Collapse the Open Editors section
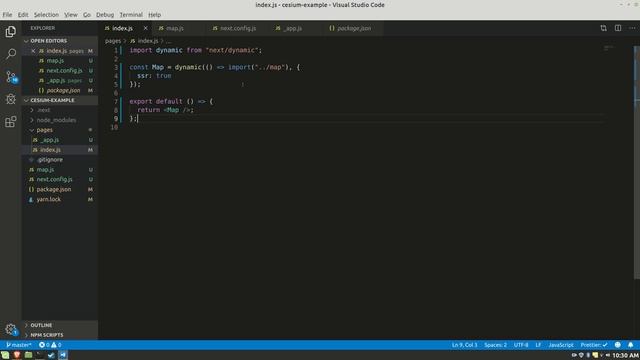Viewport: 640px width, 360px height. 60,41
